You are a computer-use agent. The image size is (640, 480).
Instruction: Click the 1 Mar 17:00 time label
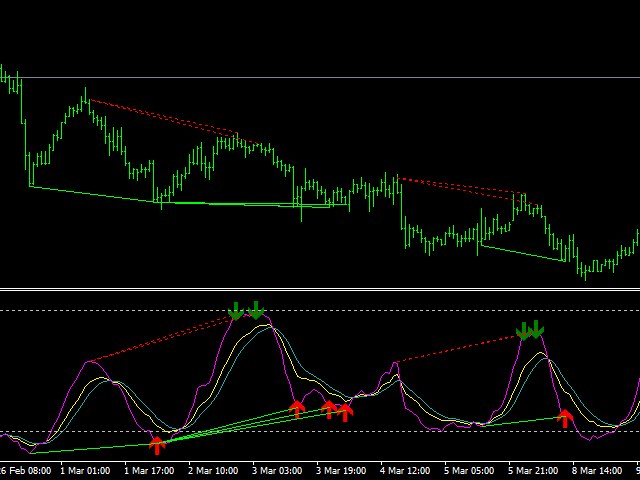pyautogui.click(x=150, y=470)
